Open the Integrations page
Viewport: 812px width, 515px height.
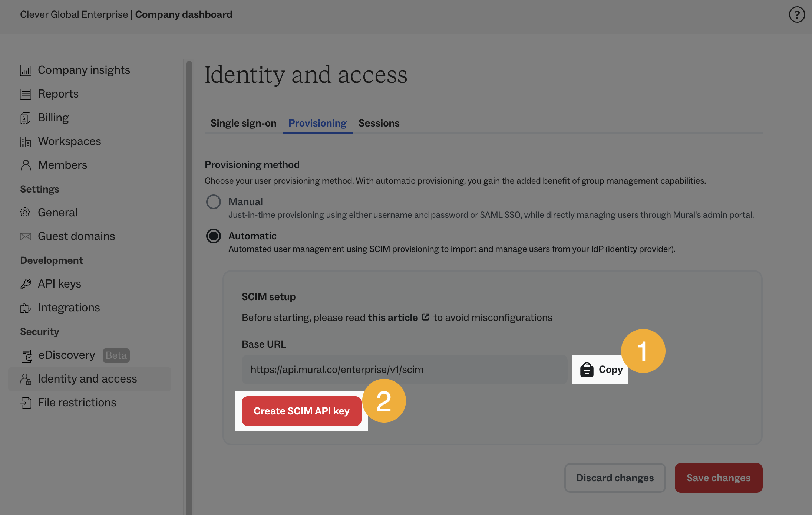tap(69, 308)
